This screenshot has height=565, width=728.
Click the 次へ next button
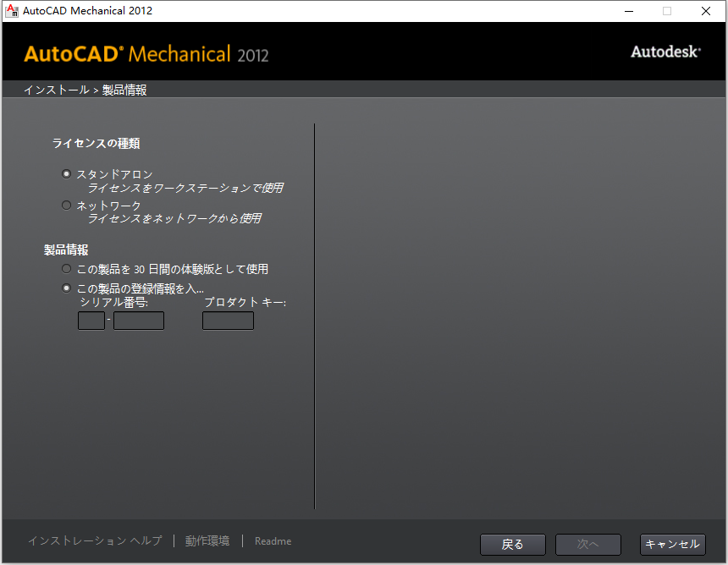(588, 544)
